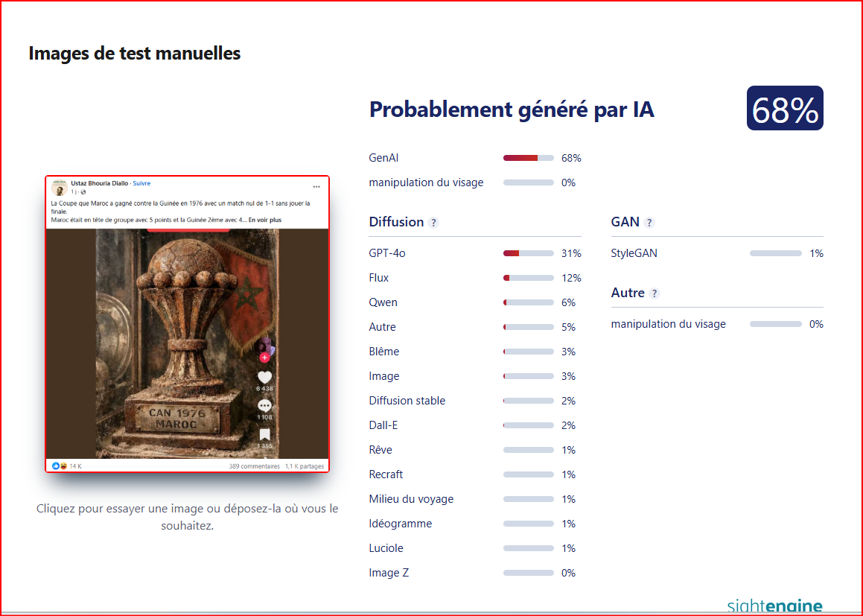Click the red plus follow icon on the image
863x616 pixels.
tap(264, 358)
